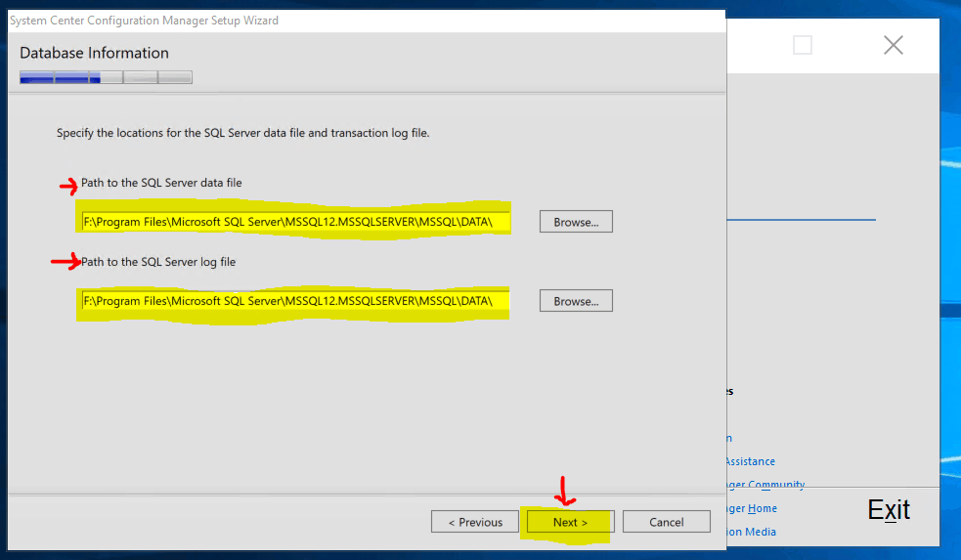961x560 pixels.
Task: Click Browse for SQL Server log file
Action: point(576,301)
